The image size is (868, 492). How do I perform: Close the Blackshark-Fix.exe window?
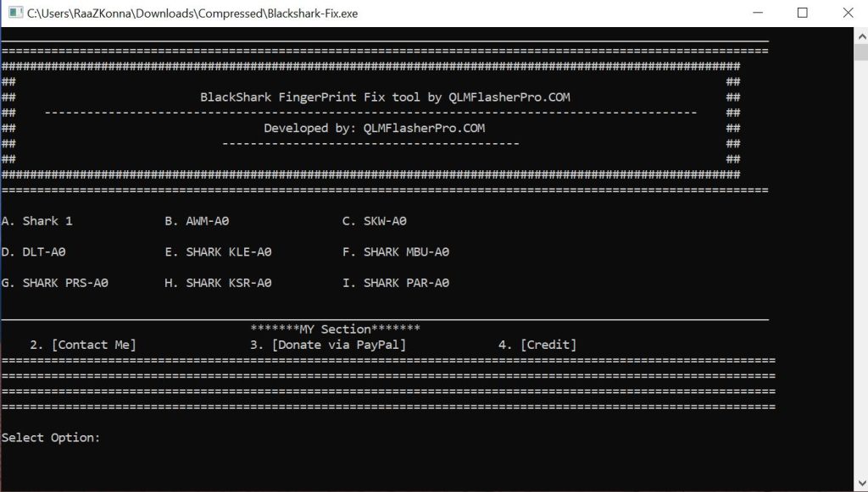(848, 13)
